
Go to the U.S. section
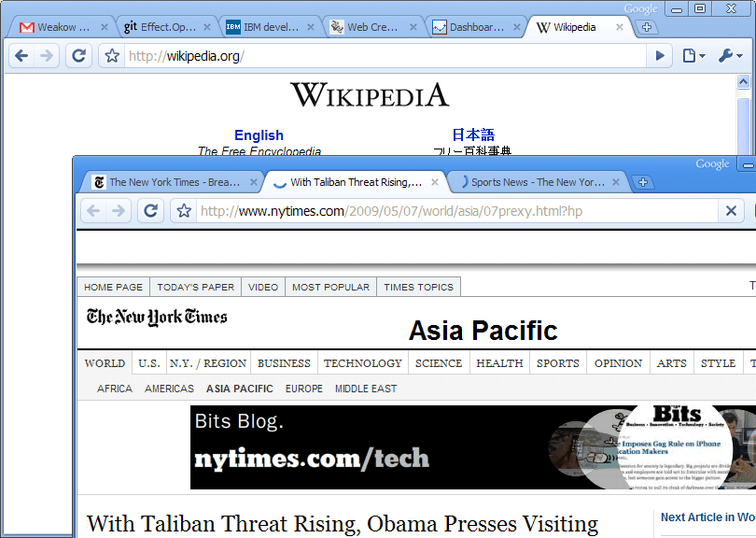click(x=149, y=363)
